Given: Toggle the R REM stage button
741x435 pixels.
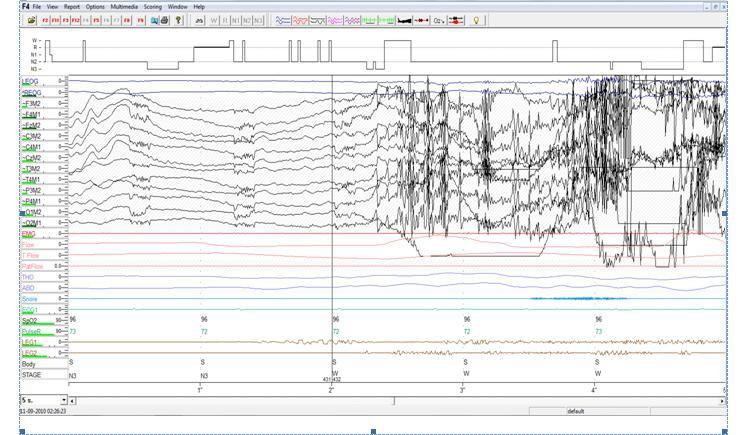Looking at the screenshot, I should [x=224, y=20].
